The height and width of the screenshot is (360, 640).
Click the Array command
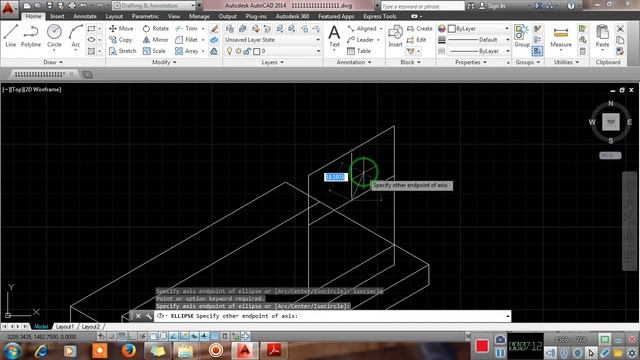[187, 51]
